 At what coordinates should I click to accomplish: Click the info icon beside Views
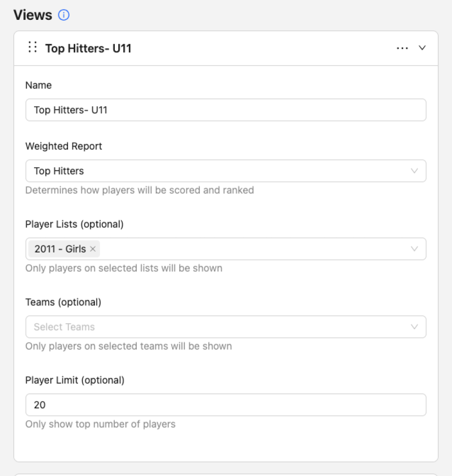coord(64,15)
